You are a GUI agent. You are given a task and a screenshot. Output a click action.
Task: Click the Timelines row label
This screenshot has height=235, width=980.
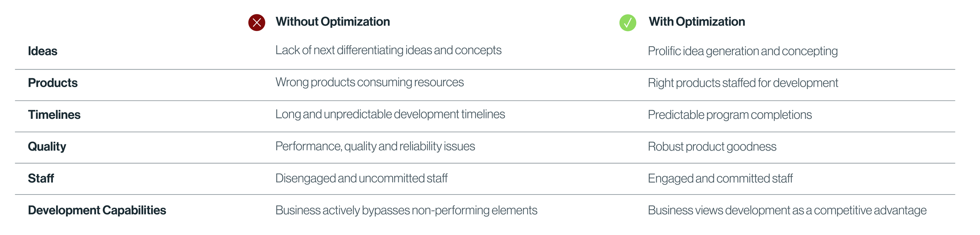coord(54,115)
